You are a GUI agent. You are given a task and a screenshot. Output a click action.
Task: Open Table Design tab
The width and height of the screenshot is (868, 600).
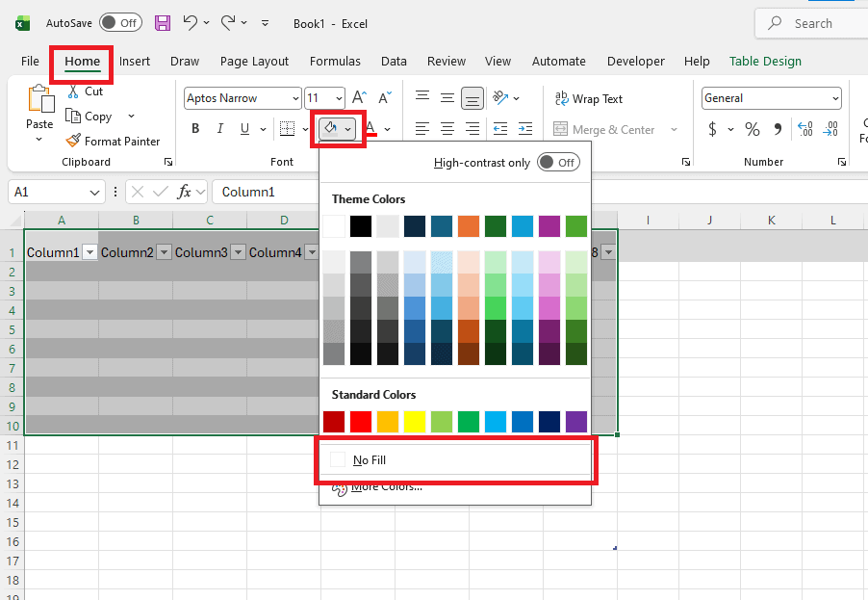(765, 61)
